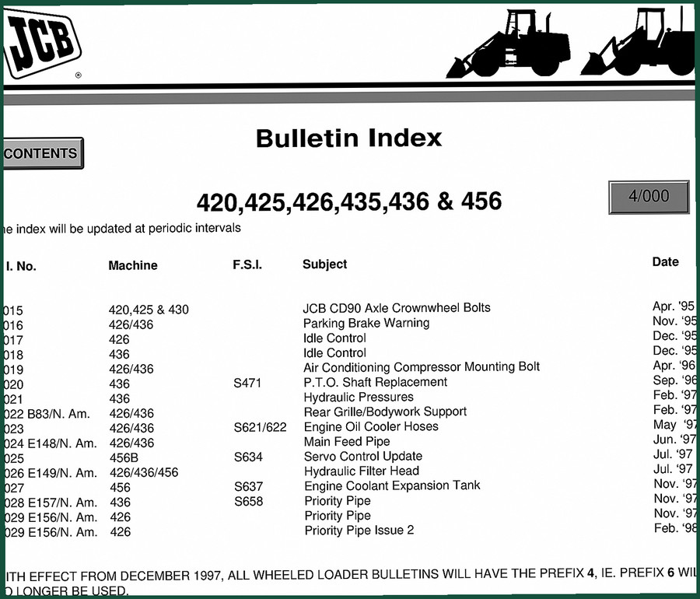Open 'Hydraulic Pressures' bulletin
The width and height of the screenshot is (700, 599).
[359, 397]
